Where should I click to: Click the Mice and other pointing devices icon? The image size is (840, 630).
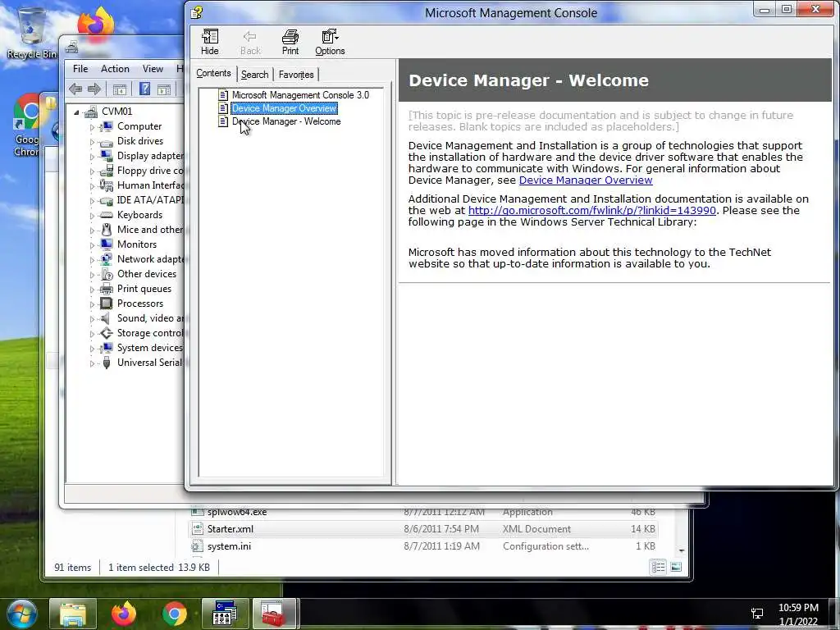point(107,230)
